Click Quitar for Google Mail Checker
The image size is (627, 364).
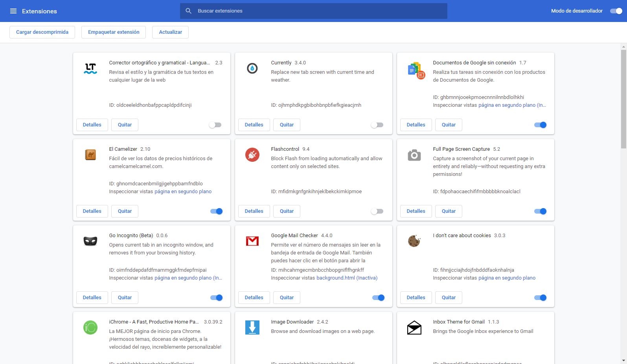coord(287,298)
